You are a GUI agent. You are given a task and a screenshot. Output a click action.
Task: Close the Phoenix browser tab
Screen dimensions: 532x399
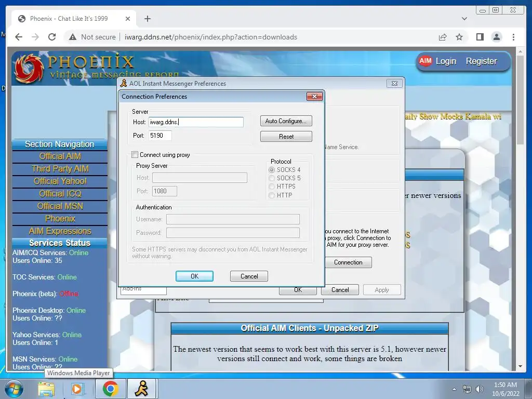128,19
